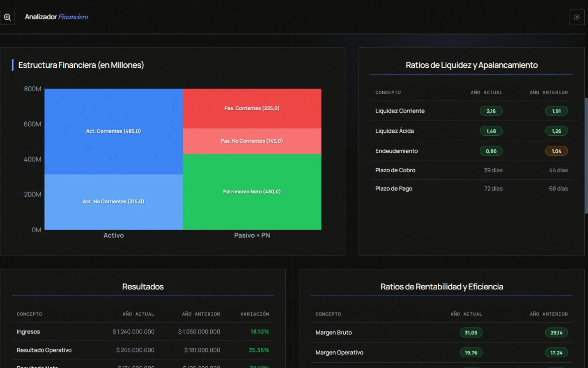
Task: Click Ingresos current amount $1.240.000.000
Action: tap(133, 332)
